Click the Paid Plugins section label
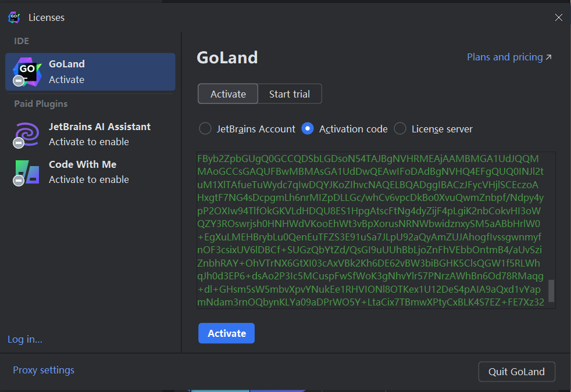Viewport: 571px width, 392px height. click(x=41, y=104)
